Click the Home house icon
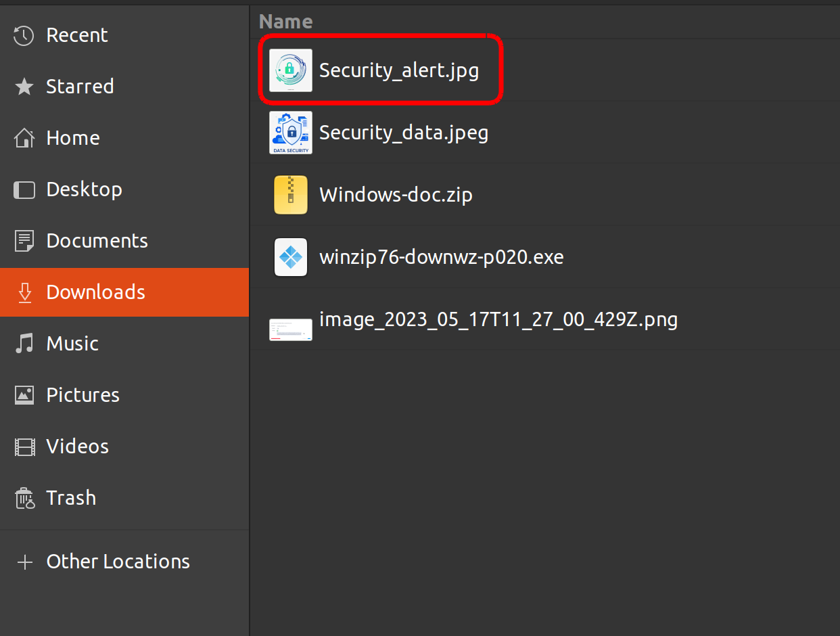 (24, 138)
